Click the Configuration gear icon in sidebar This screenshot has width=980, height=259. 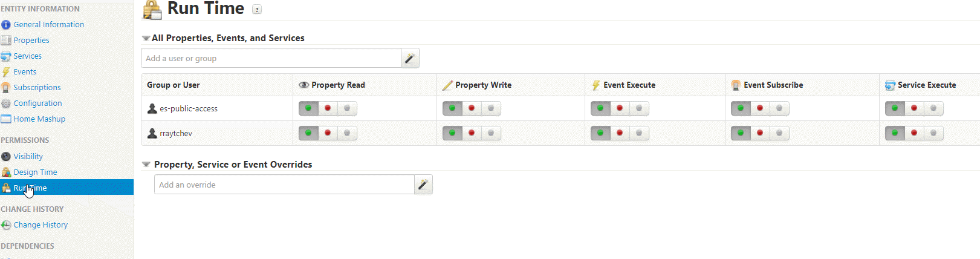(6, 103)
